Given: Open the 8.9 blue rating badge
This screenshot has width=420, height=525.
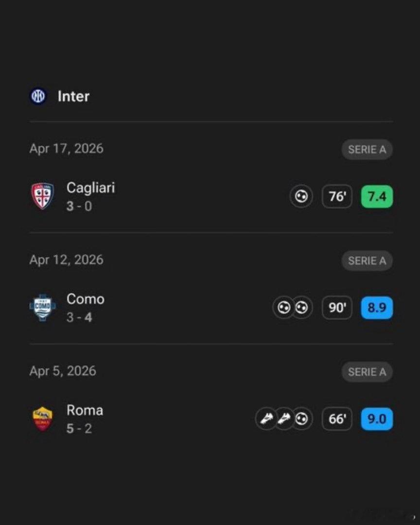Looking at the screenshot, I should coord(377,308).
